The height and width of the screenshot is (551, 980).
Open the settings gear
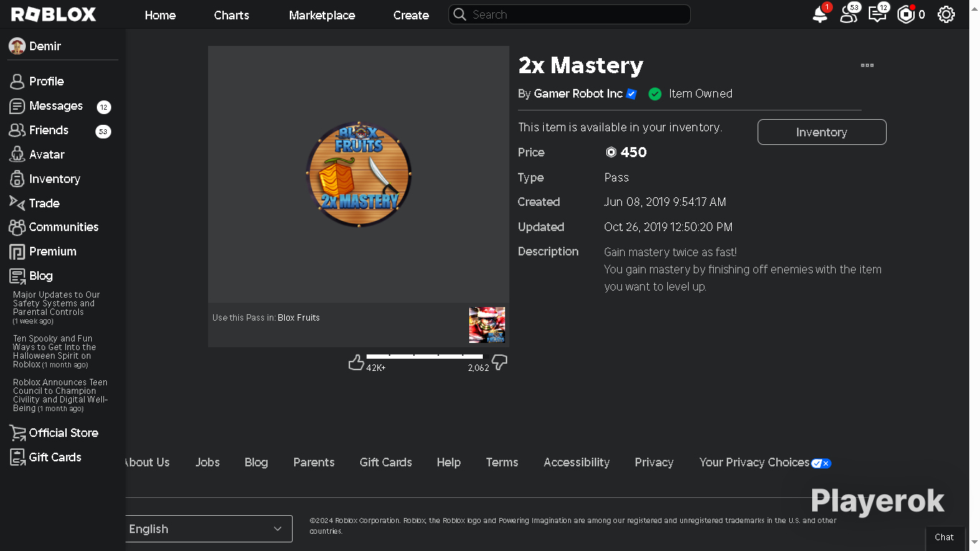946,14
